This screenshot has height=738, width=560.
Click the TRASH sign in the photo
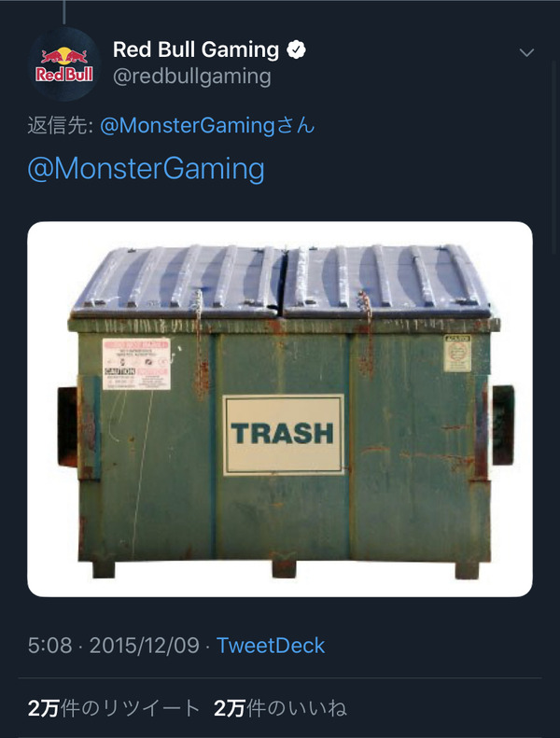(283, 435)
